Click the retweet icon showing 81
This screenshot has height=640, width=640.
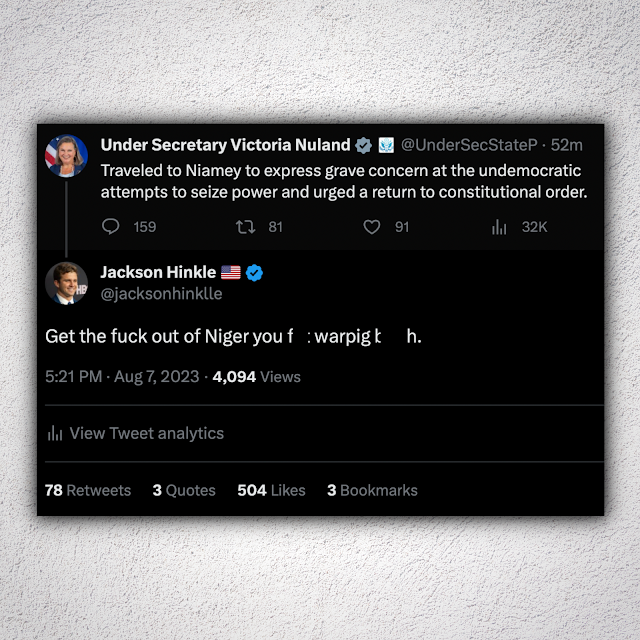tap(244, 227)
